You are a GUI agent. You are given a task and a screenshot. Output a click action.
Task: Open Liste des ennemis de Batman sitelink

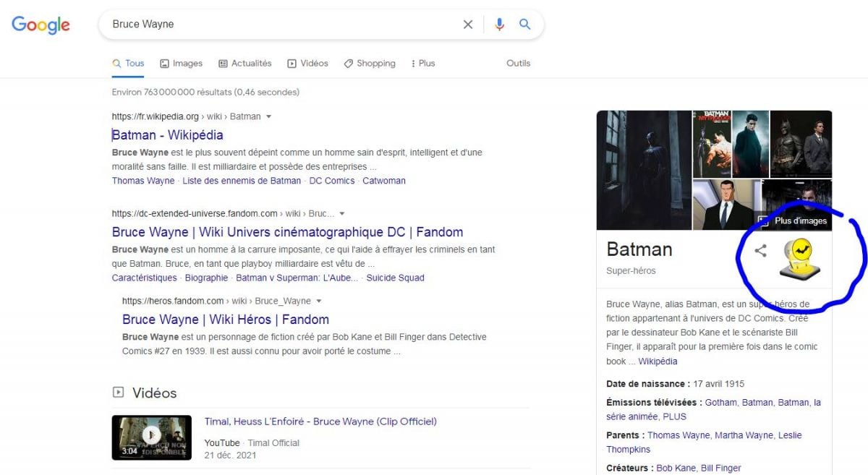tap(242, 181)
